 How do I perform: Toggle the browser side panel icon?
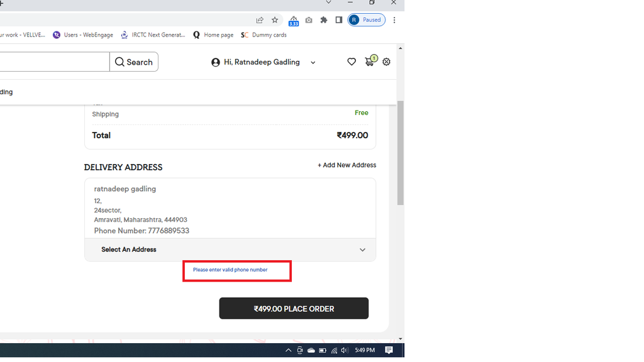click(339, 19)
